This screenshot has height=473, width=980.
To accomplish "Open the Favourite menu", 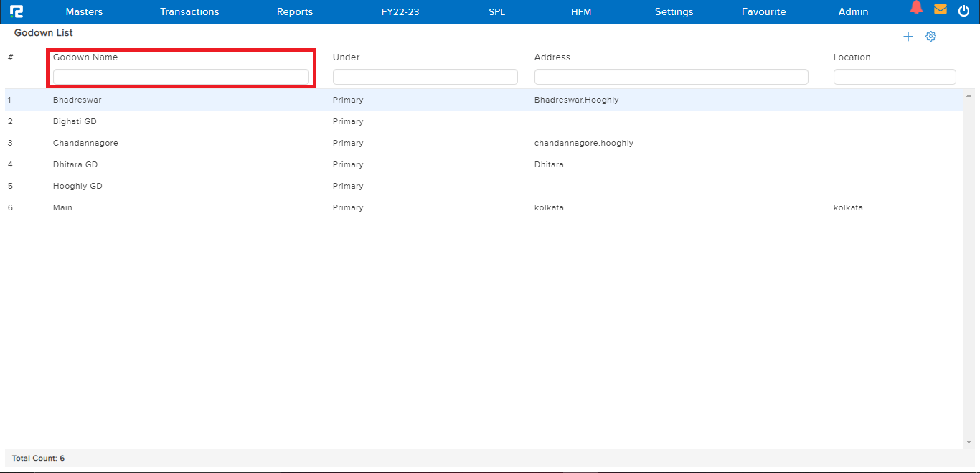I will [x=763, y=11].
